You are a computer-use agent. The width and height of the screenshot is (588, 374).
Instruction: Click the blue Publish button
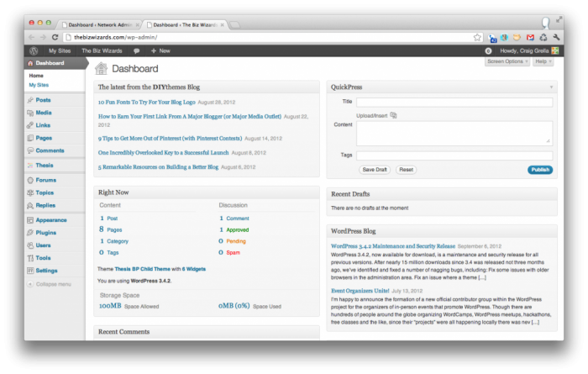[x=540, y=170]
